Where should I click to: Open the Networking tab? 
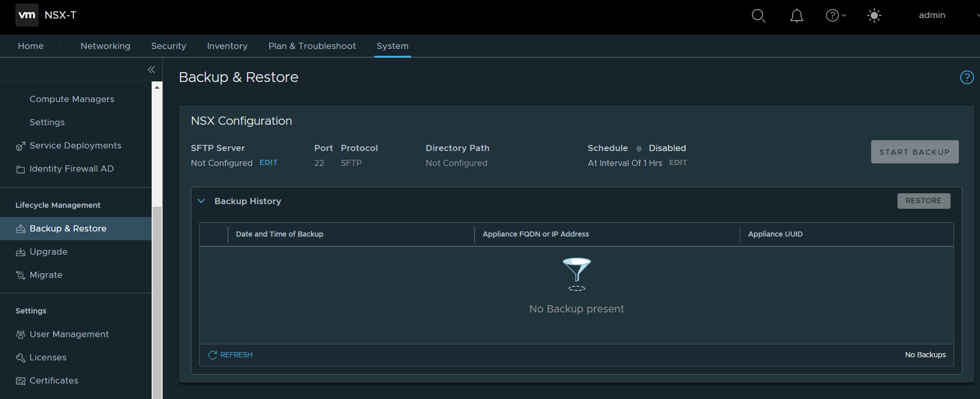(105, 46)
